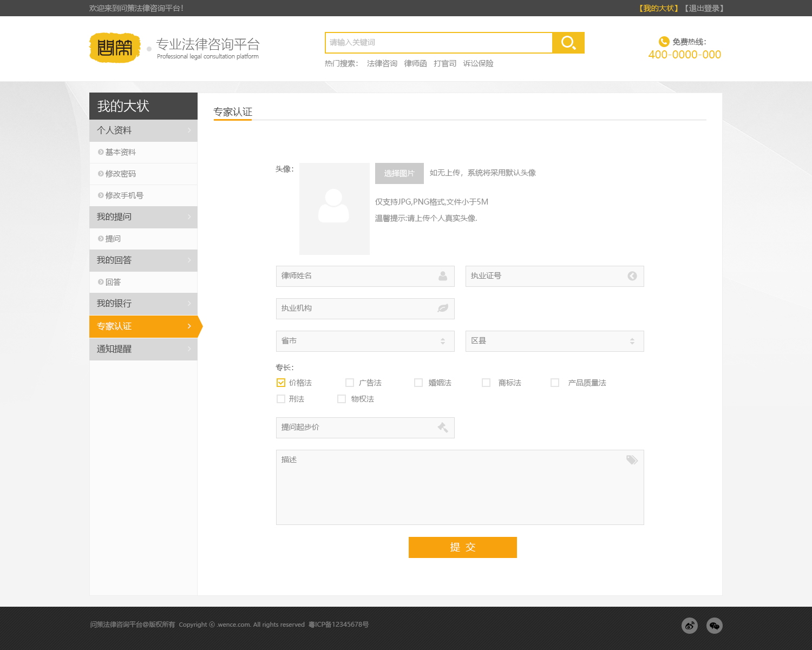Click the WeChat icon in footer

(x=715, y=626)
